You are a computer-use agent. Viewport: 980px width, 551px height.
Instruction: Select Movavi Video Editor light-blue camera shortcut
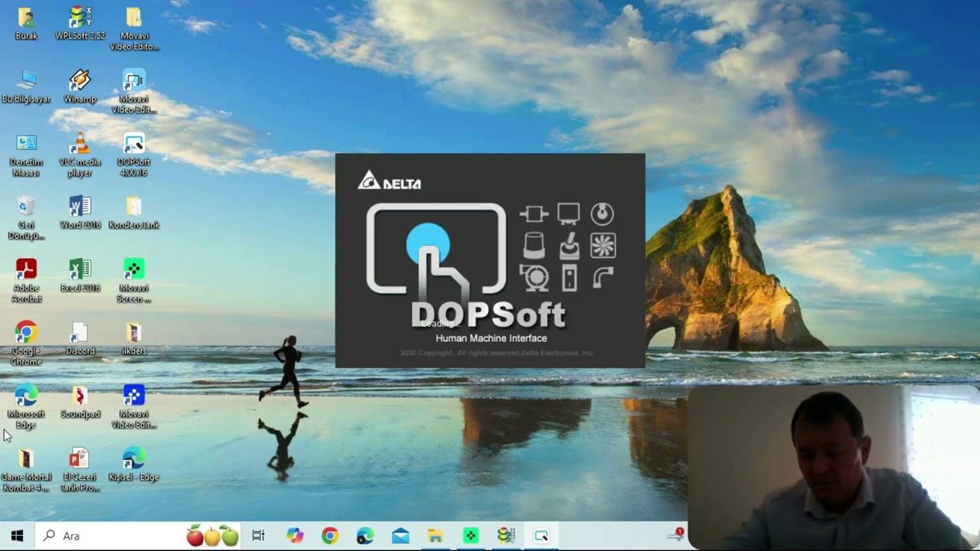pos(134,92)
